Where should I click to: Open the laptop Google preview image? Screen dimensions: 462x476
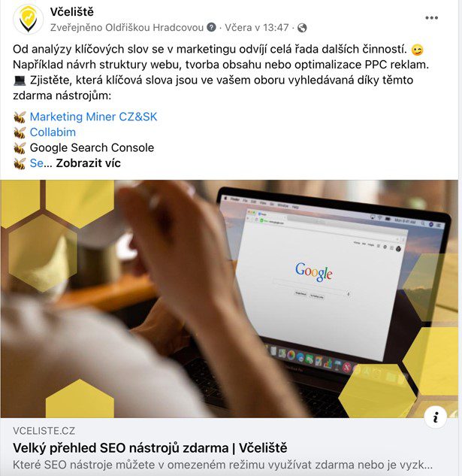(229, 299)
